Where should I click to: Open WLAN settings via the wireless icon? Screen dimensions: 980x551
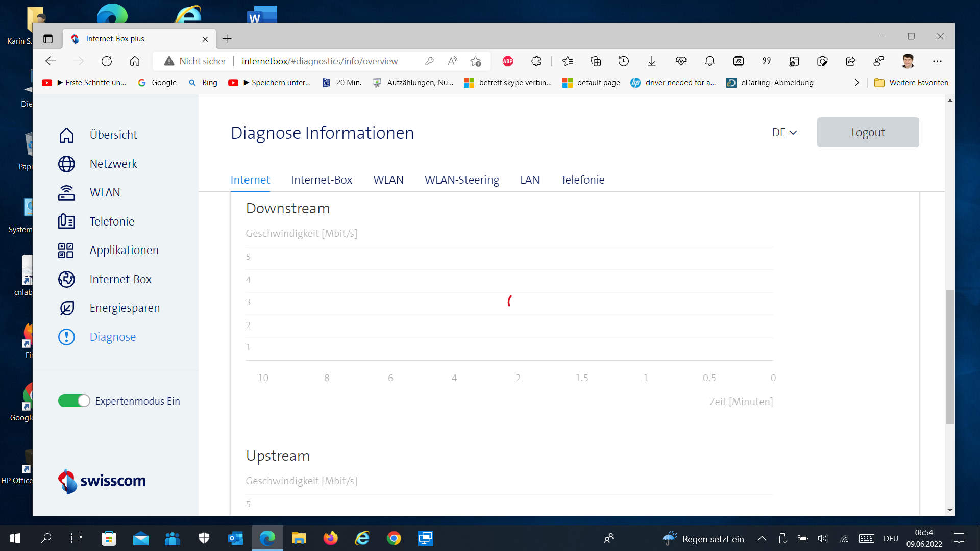coord(66,192)
